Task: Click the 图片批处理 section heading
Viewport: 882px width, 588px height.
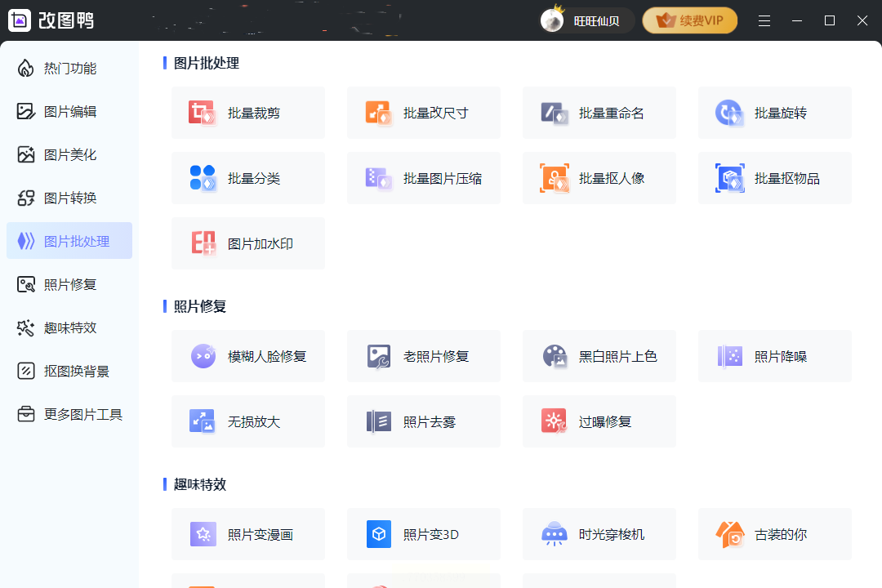Action: tap(207, 63)
